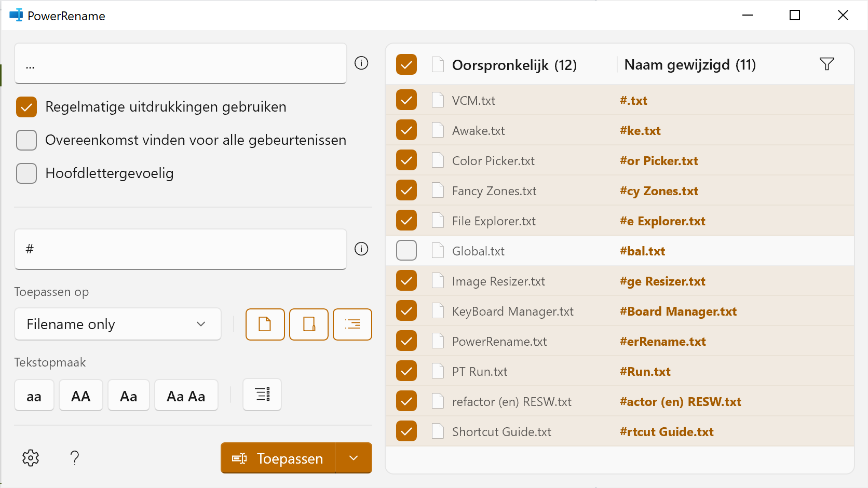Apply lowercase with the "aa" button
Viewport: 868px width, 488px height.
(x=34, y=395)
